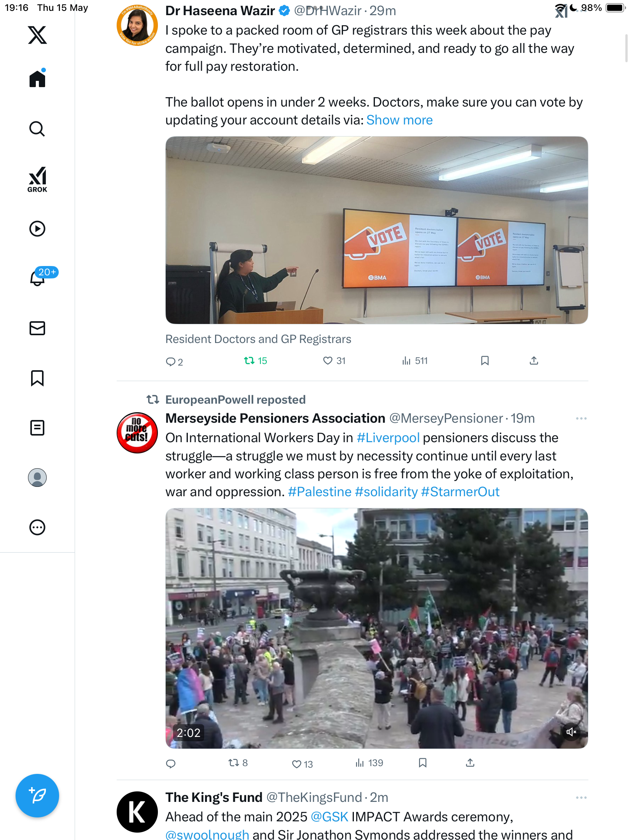Compose a new post
Screen dimensions: 630x840
click(37, 796)
